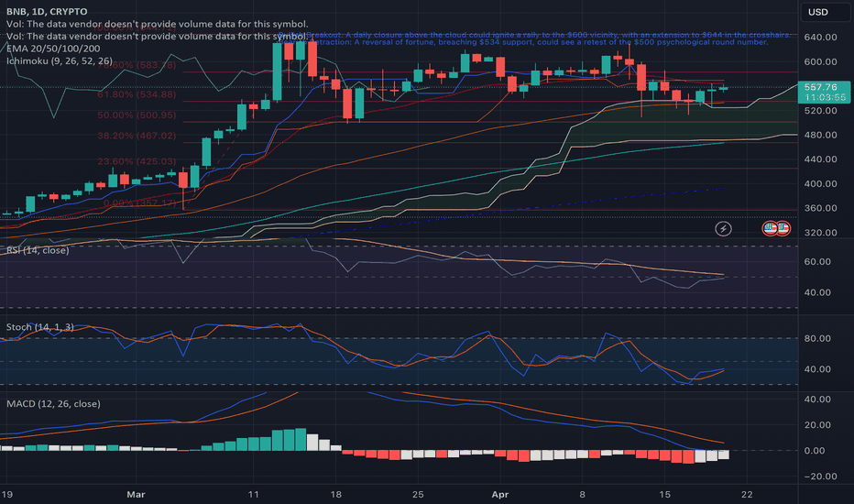Select the BNB, 1D, CRYPTO symbol title
The image size is (854, 504).
pos(47,11)
